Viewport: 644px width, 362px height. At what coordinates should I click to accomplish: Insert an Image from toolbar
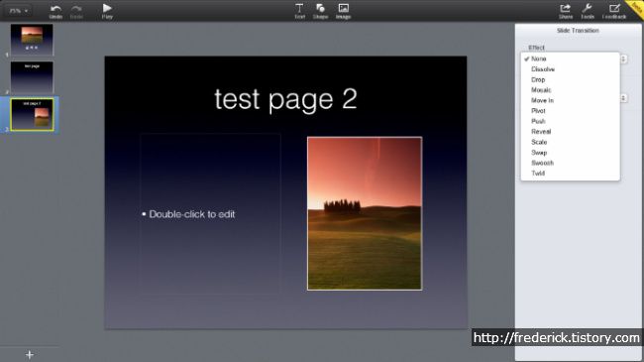pos(344,12)
